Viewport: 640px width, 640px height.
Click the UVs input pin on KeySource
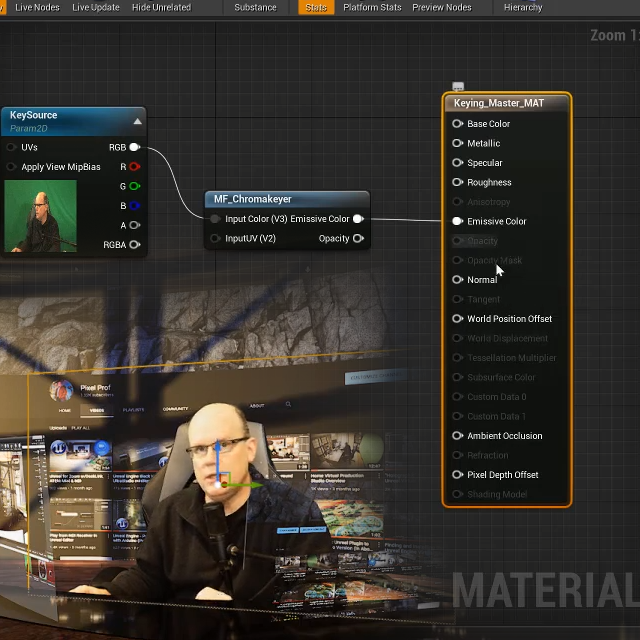pos(11,147)
